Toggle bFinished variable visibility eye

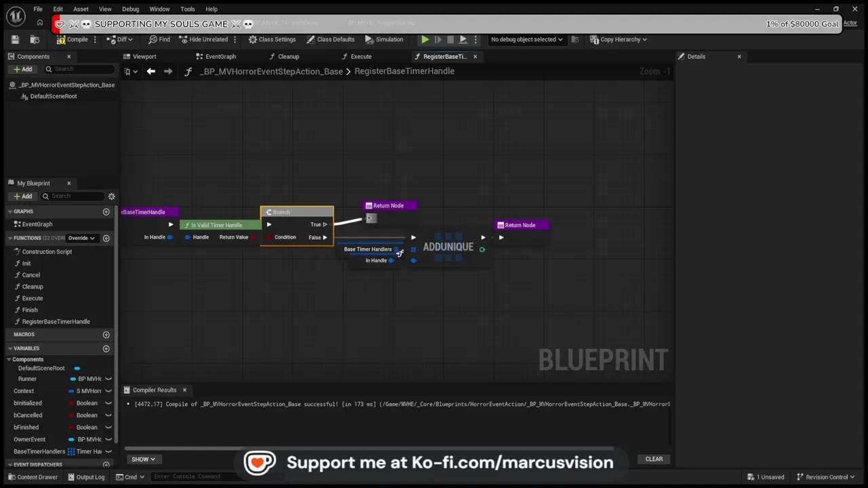click(108, 428)
